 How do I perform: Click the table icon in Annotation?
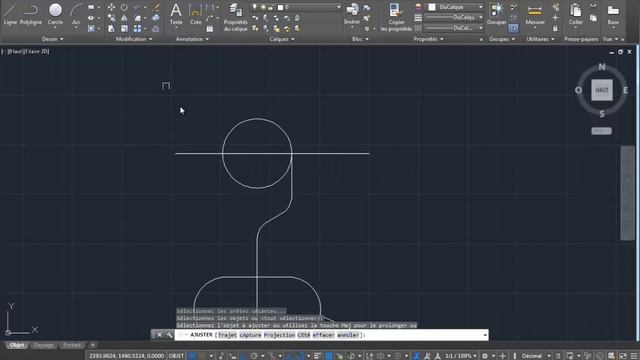click(x=210, y=29)
